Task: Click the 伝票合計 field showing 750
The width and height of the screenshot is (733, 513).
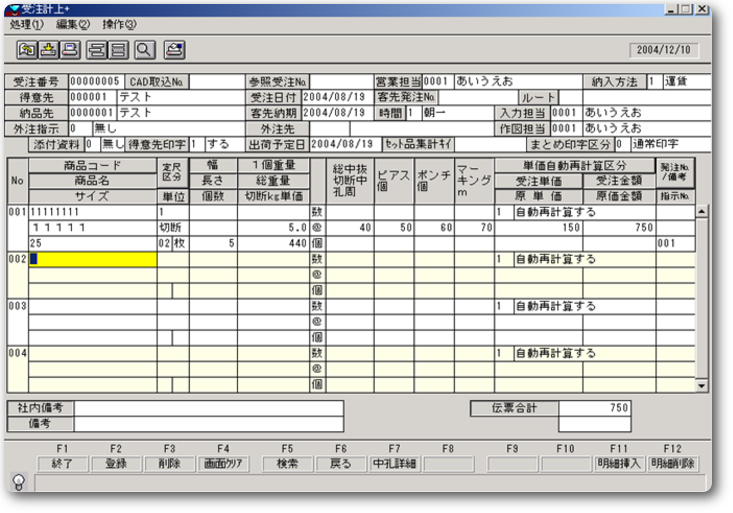Action: (x=595, y=408)
